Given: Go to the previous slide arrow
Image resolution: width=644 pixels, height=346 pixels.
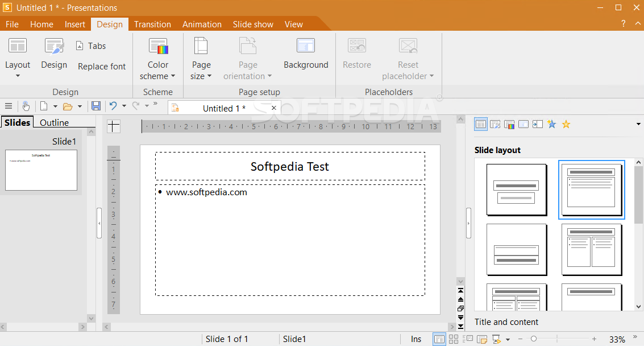Looking at the screenshot, I should coord(460,299).
